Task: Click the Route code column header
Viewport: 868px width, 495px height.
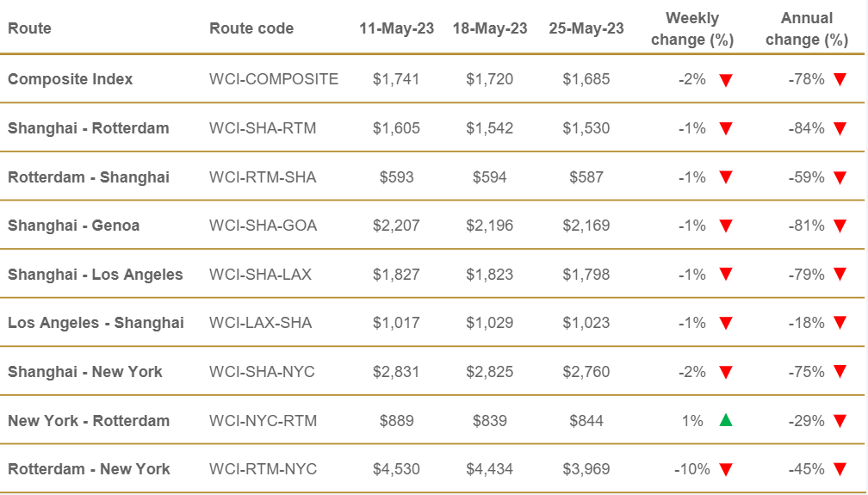Action: [x=251, y=28]
